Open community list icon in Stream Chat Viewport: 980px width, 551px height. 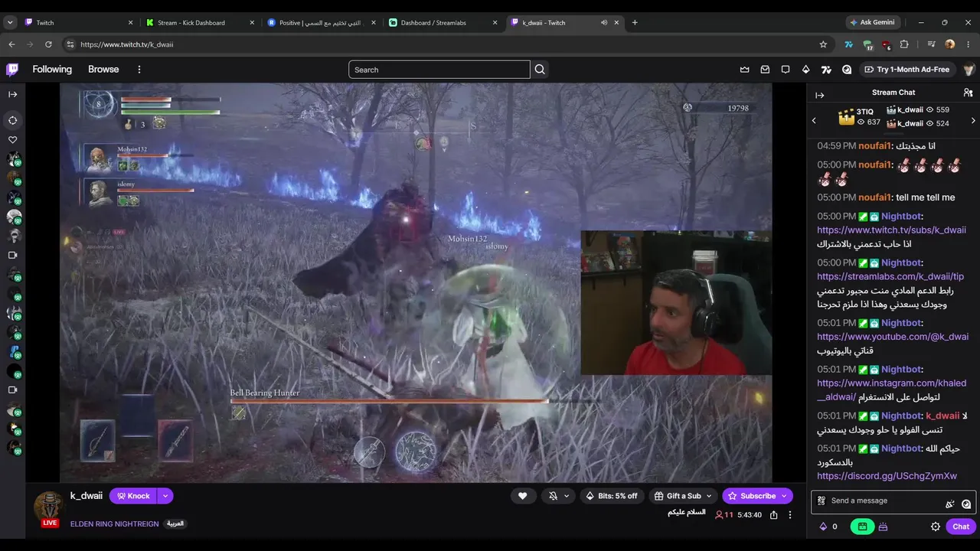coord(968,93)
